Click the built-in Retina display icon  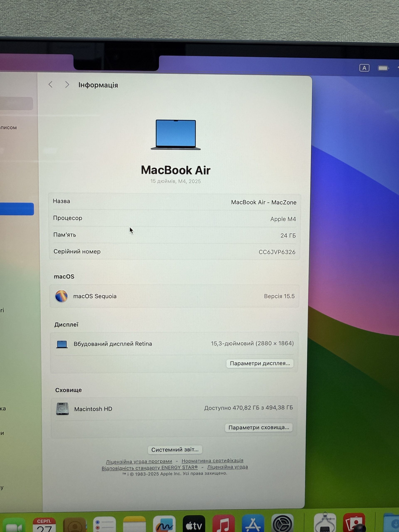pos(62,344)
